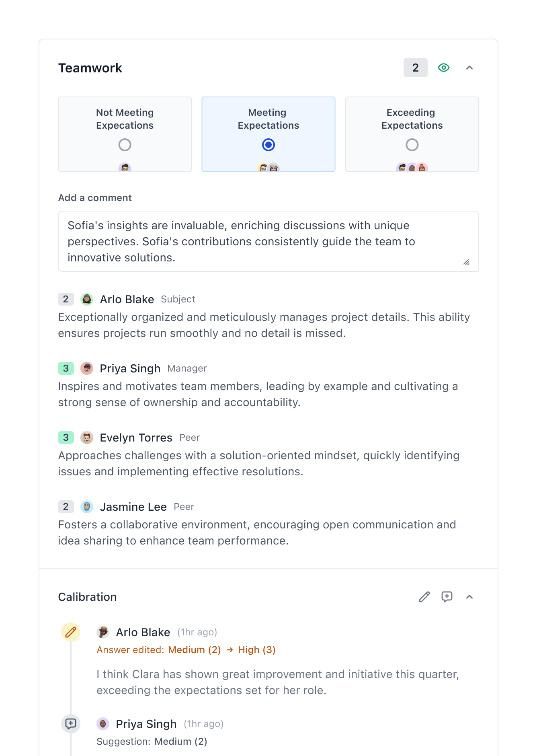
Task: Click Arlo Blake's avatar next to Subject label
Action: 86,299
